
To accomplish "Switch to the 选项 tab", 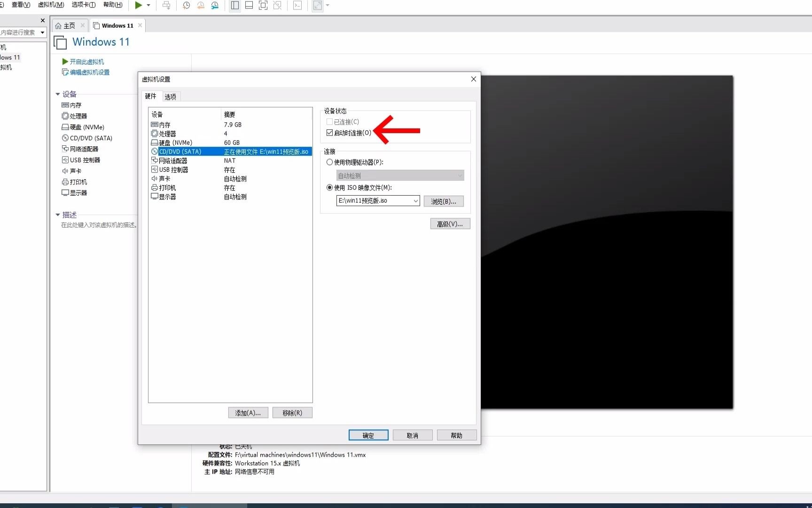I will click(170, 96).
